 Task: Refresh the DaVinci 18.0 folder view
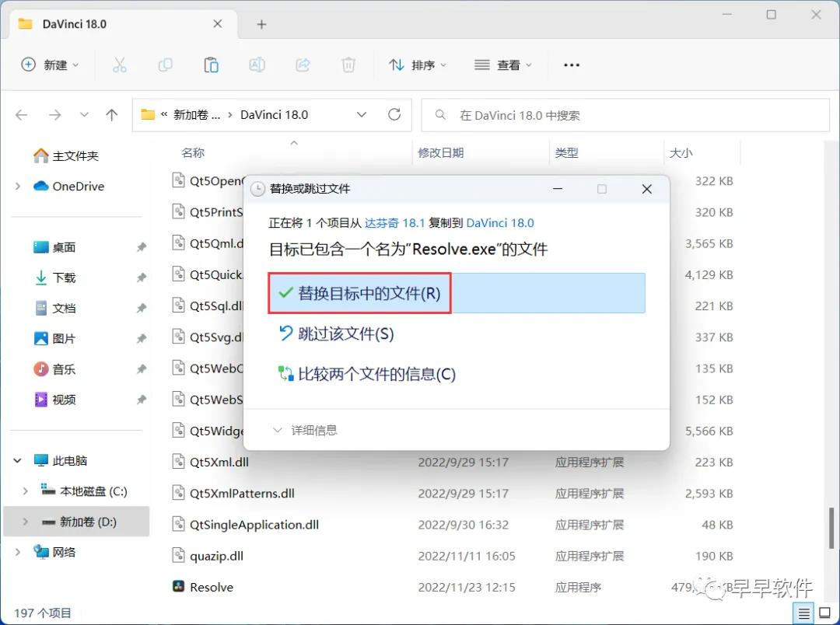394,114
